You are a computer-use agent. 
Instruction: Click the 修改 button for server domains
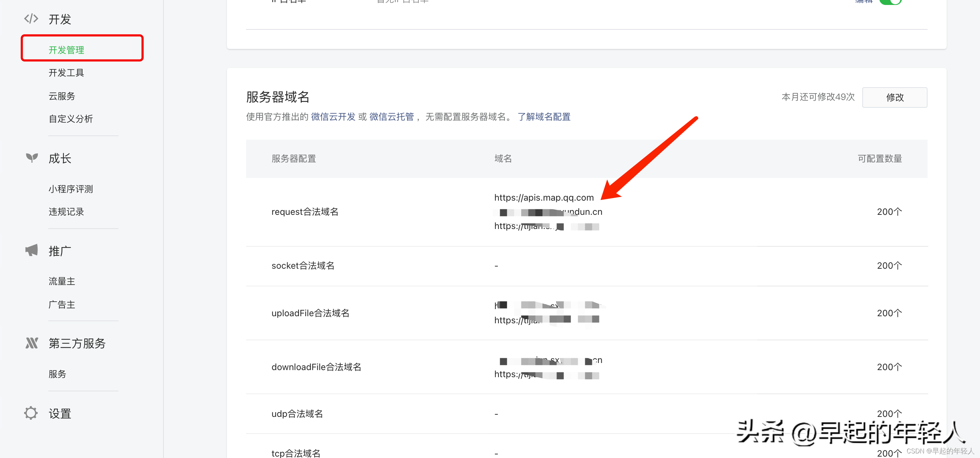895,97
